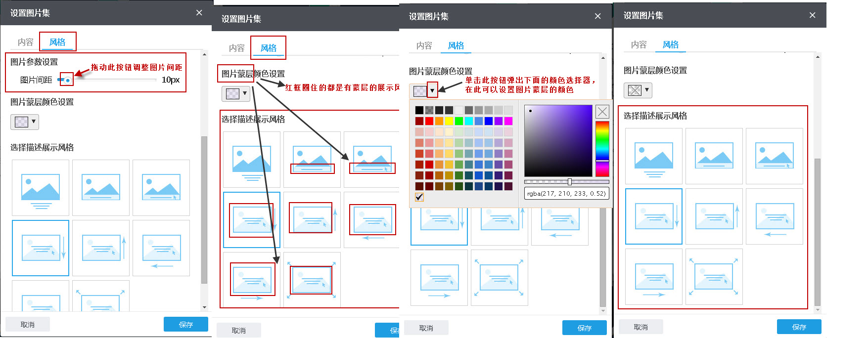Click the dropdown arrow above the color palette

click(x=432, y=90)
